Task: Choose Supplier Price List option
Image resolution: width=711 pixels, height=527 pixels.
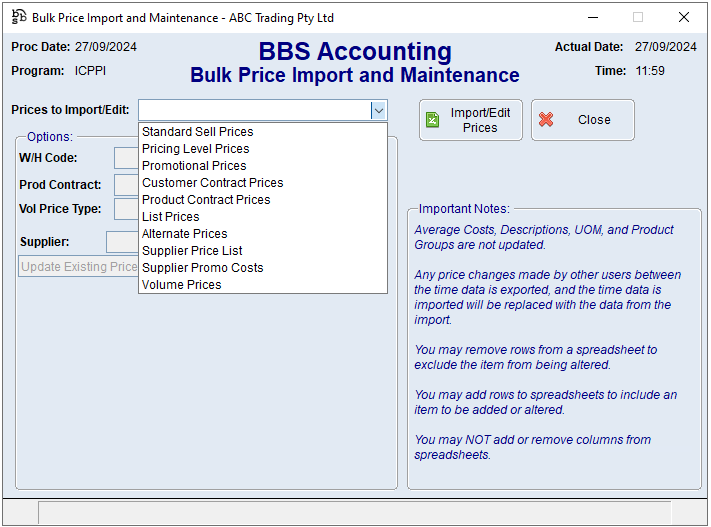Action: click(x=192, y=251)
